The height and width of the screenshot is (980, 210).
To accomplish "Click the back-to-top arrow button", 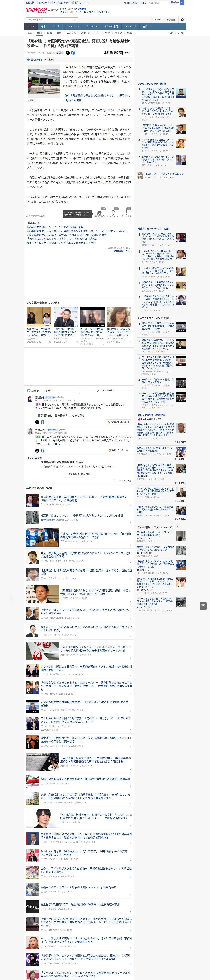I will 203,606.
